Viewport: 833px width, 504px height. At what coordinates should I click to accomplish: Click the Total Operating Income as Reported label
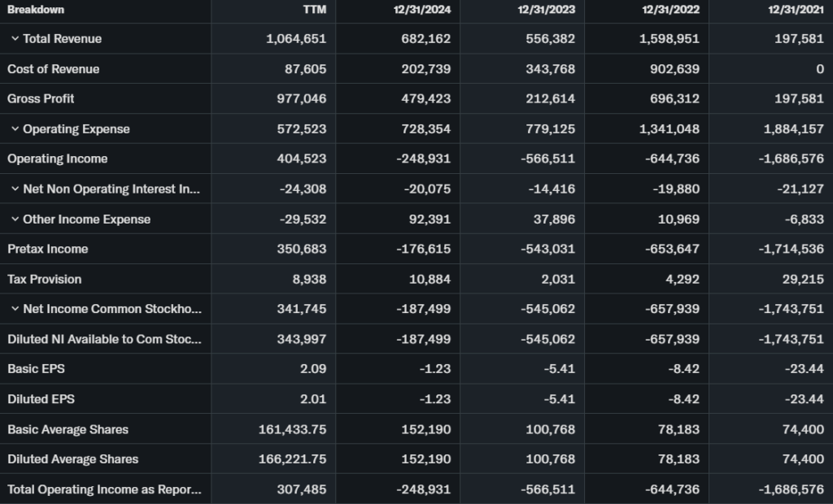coord(103,489)
